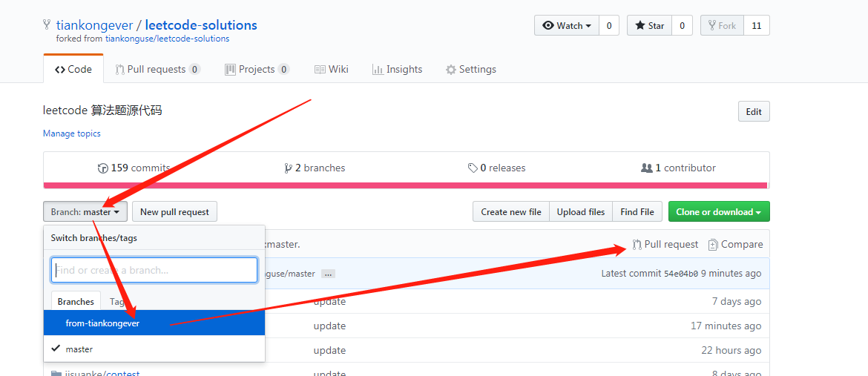Switch to the Pull requests tab

158,69
